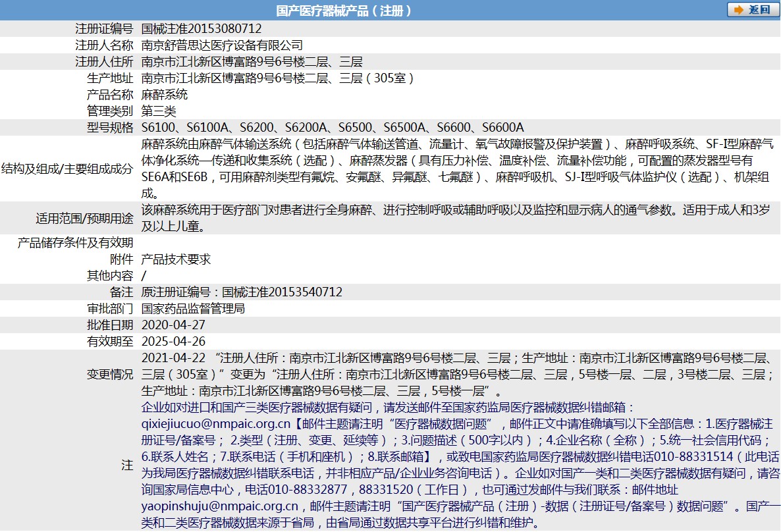This screenshot has width=781, height=532.
Task: Click the 返回 back button
Action: pos(753,9)
